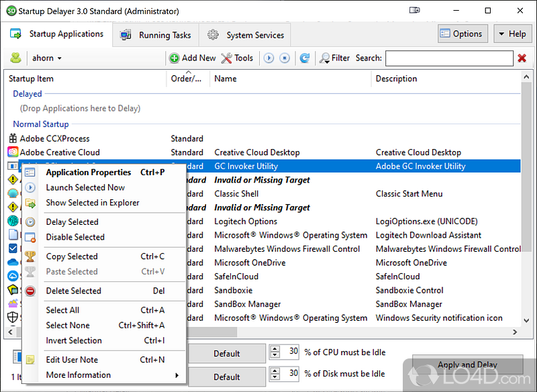Switch to the Running Tasks tab

[x=156, y=35]
